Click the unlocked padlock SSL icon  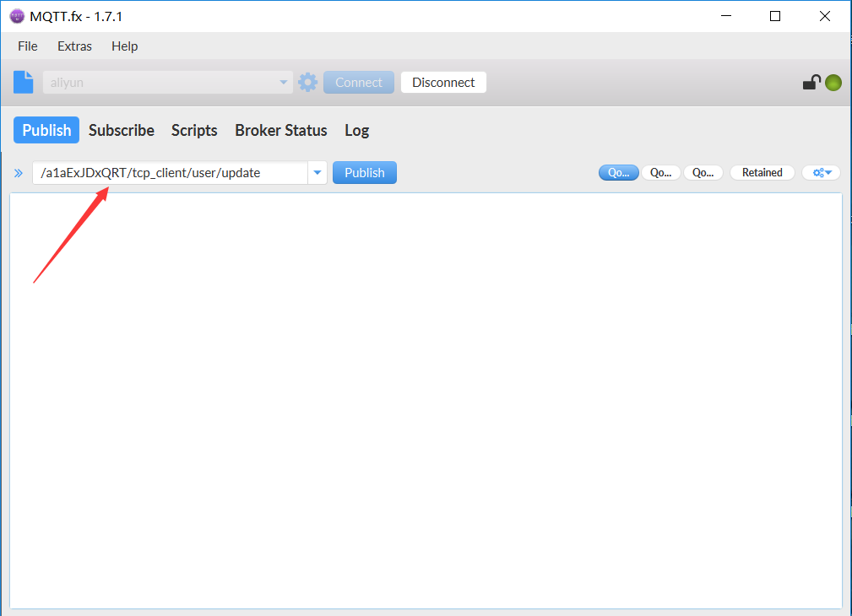[811, 82]
